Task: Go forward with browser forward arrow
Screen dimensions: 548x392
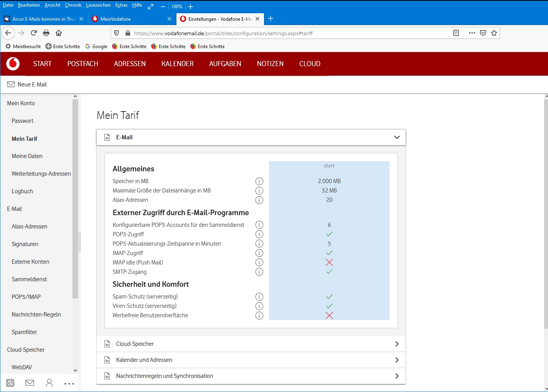Action: point(21,33)
